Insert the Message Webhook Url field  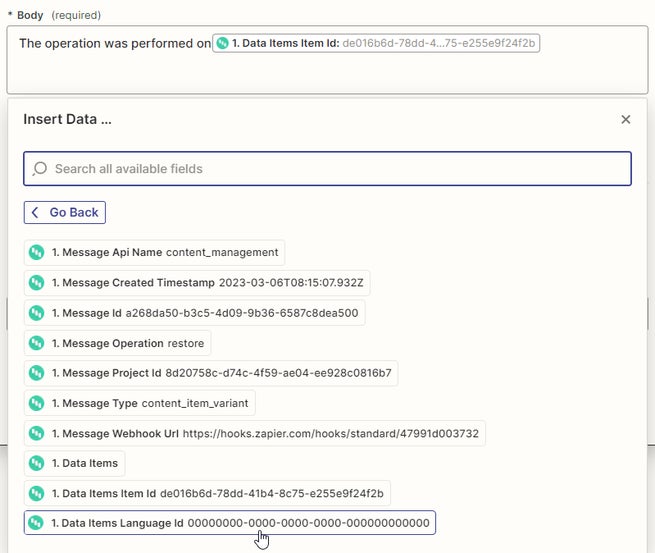pyautogui.click(x=255, y=434)
